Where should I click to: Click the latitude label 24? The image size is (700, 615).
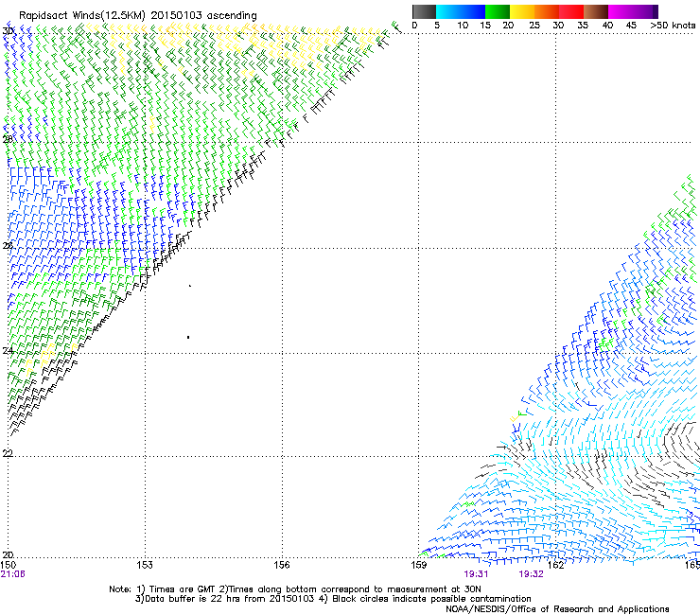point(8,351)
